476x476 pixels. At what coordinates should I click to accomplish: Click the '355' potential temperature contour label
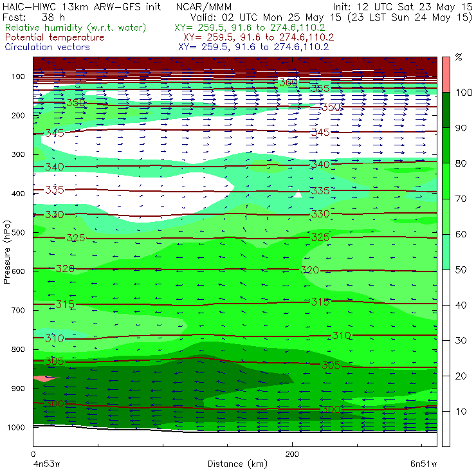320,88
